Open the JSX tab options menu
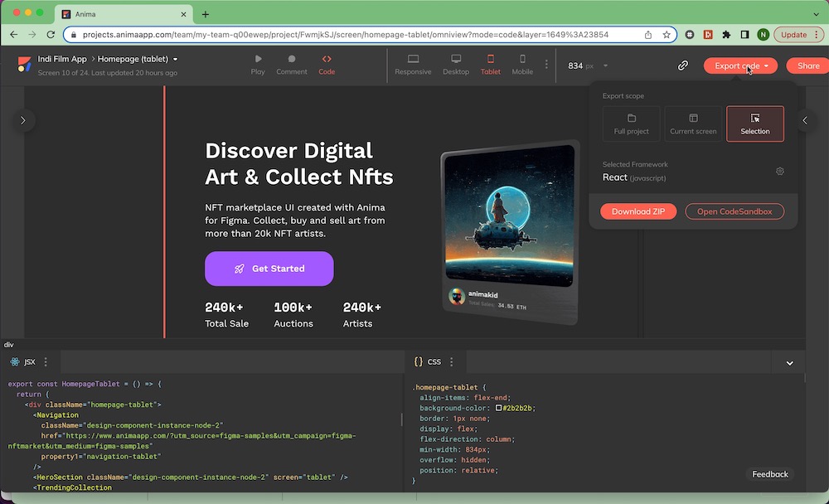The width and height of the screenshot is (829, 504). 46,362
